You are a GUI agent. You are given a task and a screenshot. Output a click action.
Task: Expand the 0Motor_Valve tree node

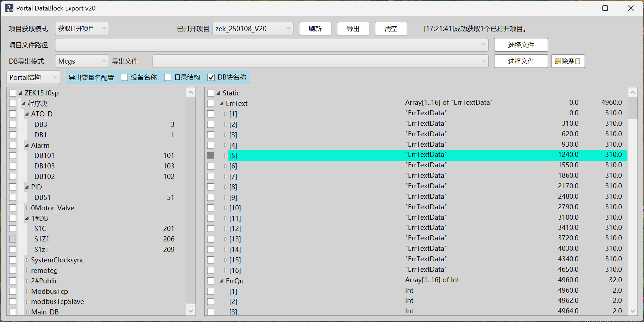tap(27, 208)
